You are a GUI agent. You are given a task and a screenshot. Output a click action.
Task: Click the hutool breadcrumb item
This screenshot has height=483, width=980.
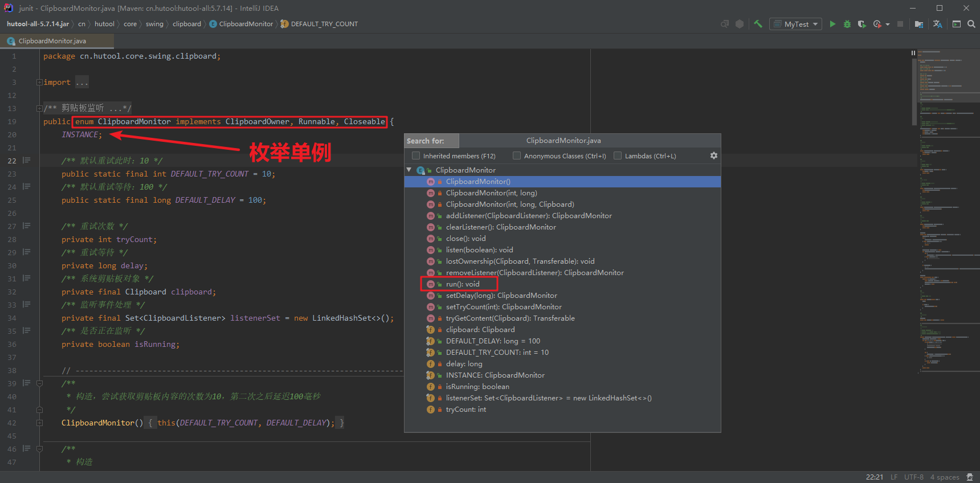tap(104, 24)
